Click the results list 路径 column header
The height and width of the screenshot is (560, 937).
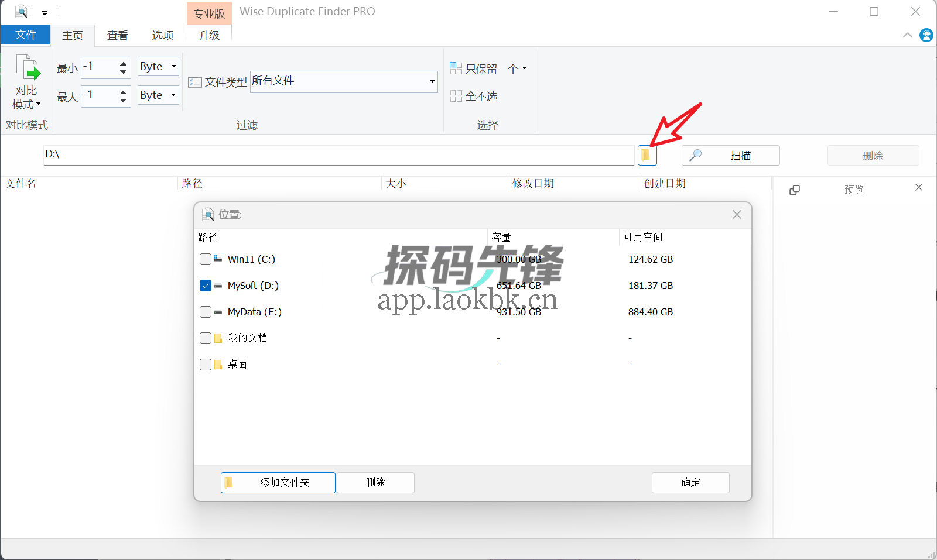[x=192, y=184]
